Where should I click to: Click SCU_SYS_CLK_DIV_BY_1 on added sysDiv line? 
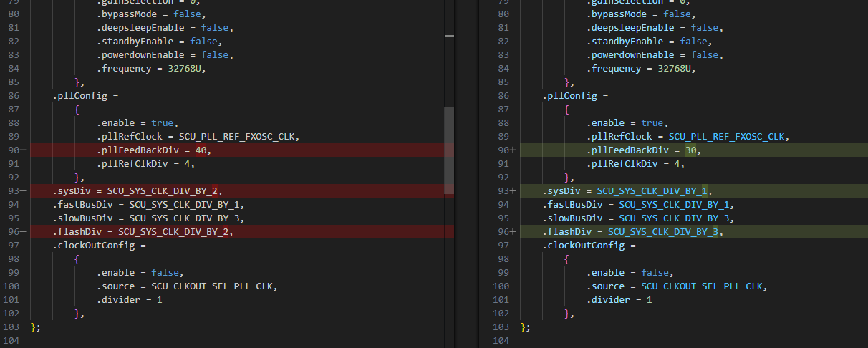653,191
